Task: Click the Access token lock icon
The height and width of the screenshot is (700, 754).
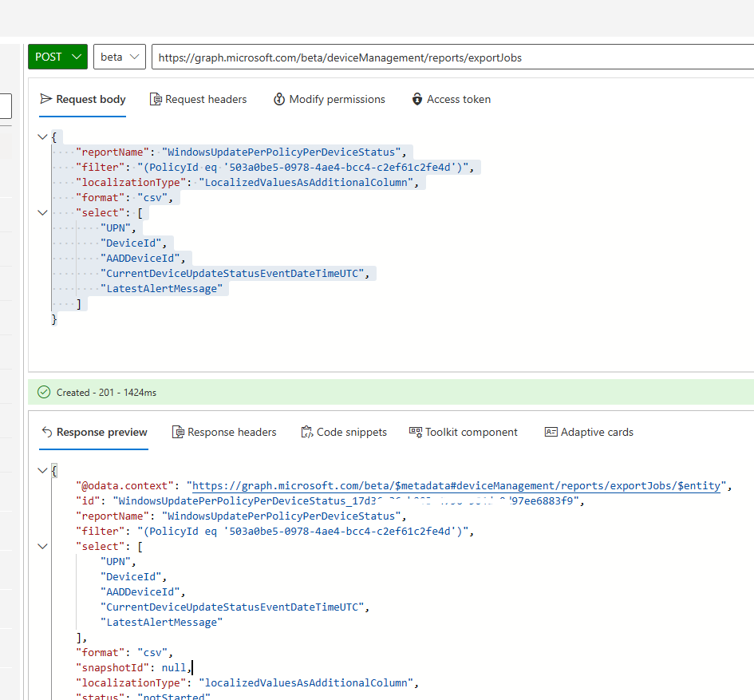Action: 417,99
